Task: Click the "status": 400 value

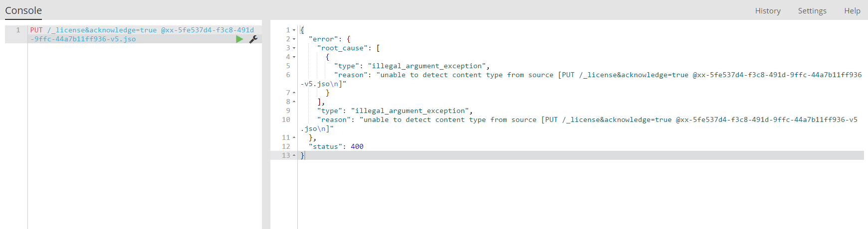Action: pos(357,146)
